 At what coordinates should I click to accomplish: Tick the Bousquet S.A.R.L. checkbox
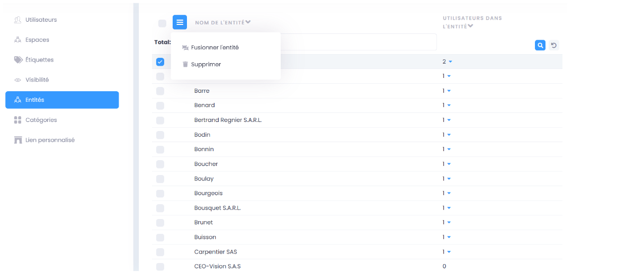160,208
